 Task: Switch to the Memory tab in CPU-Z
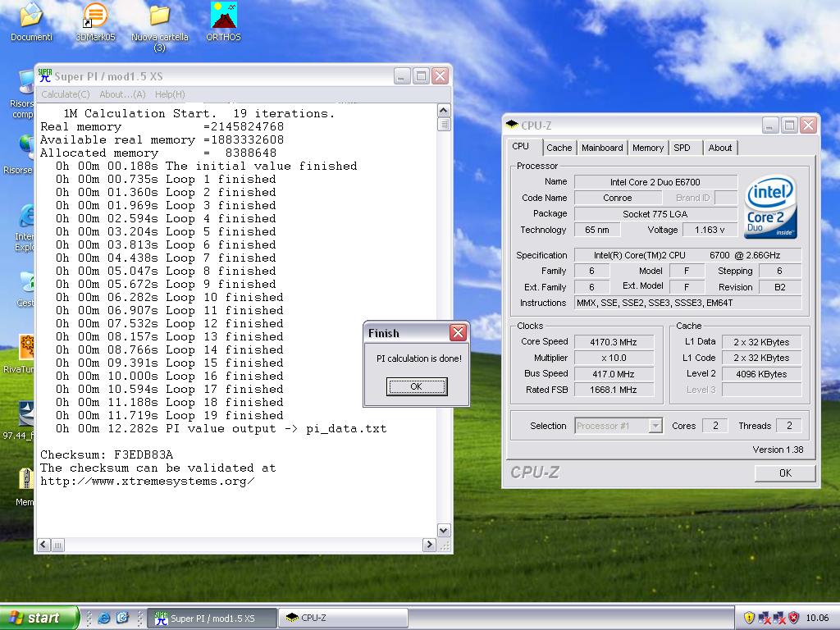coord(648,148)
